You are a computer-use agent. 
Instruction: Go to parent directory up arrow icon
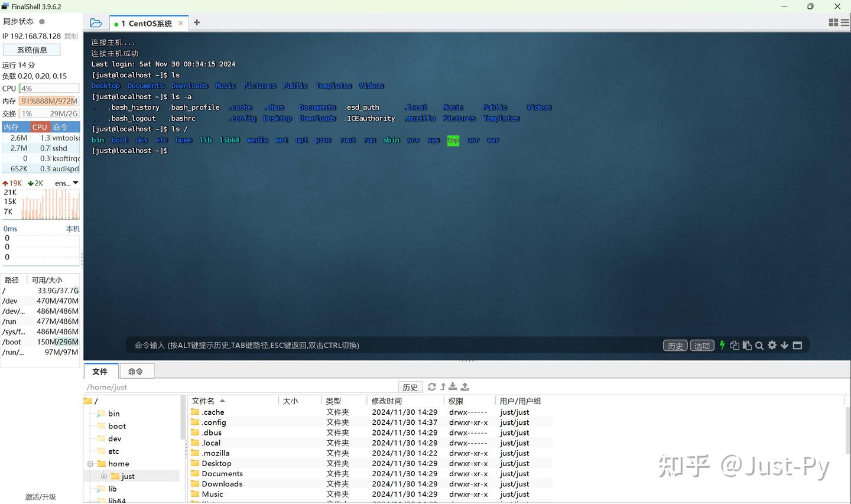(443, 386)
